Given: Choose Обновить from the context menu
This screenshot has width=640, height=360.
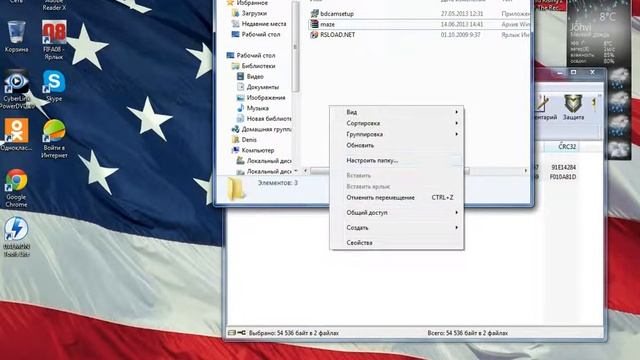Looking at the screenshot, I should (397, 145).
